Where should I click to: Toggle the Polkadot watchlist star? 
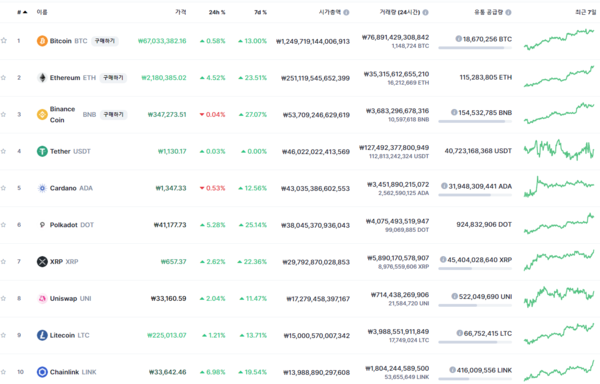(x=4, y=225)
